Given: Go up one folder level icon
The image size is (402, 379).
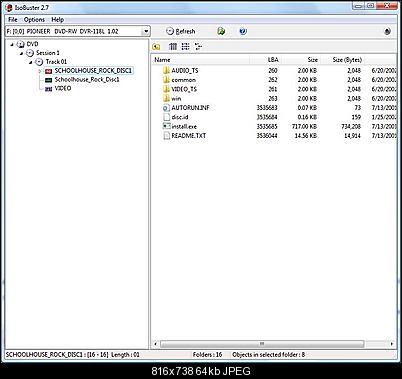Looking at the screenshot, I should click(156, 47).
